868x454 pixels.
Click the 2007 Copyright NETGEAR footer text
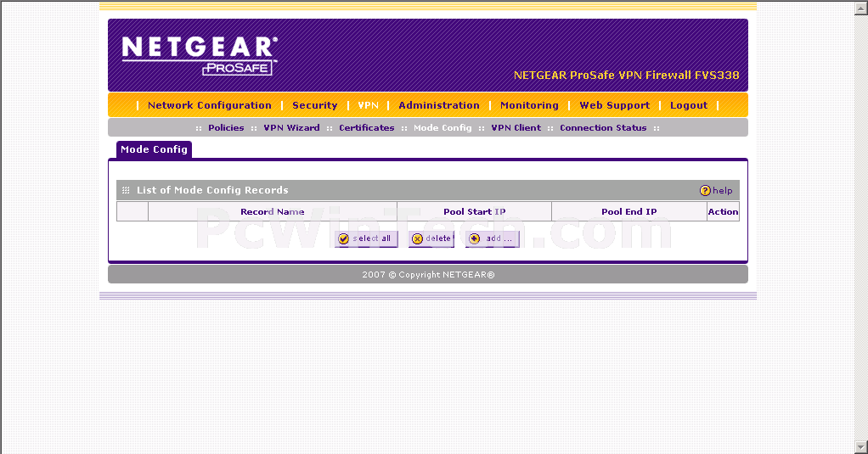[428, 275]
